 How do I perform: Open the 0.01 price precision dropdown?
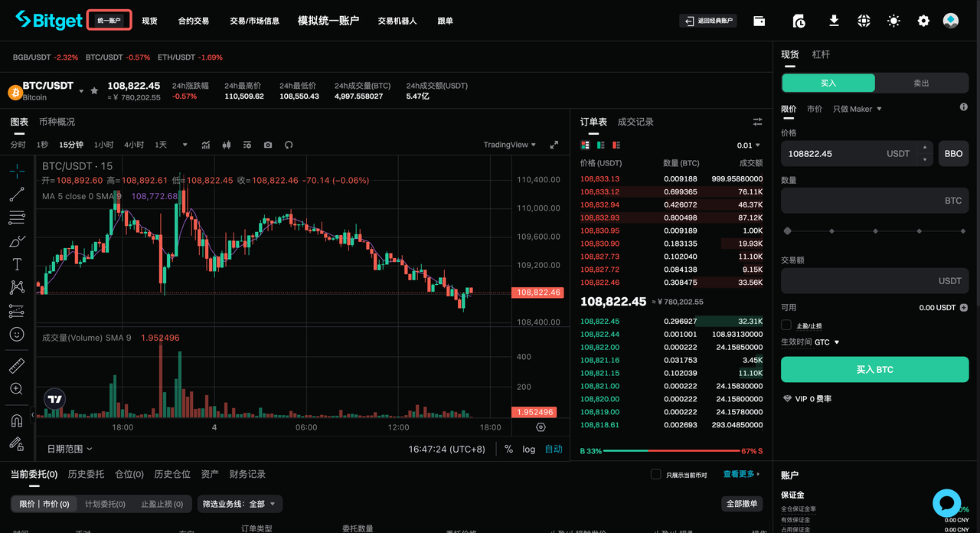(749, 145)
